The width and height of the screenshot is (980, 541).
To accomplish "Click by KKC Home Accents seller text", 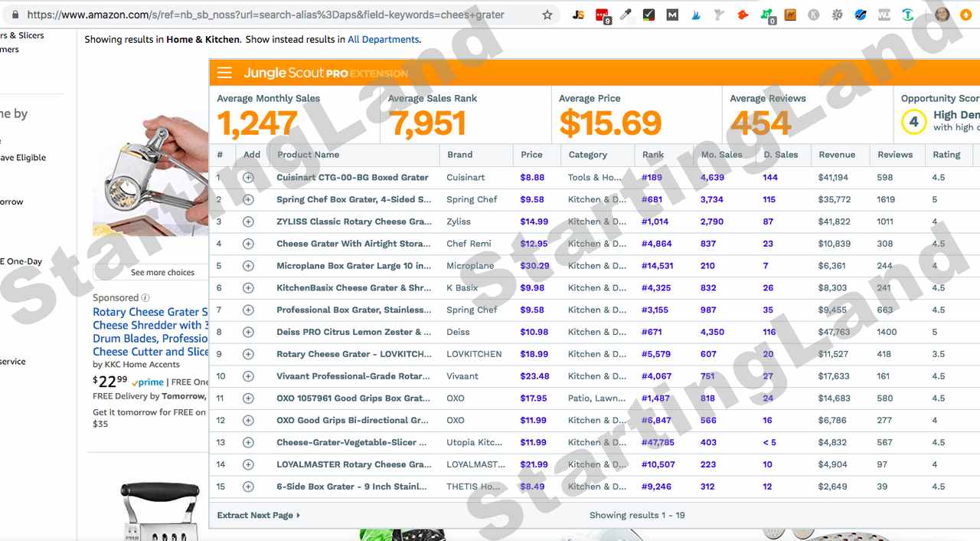I will pos(136,365).
